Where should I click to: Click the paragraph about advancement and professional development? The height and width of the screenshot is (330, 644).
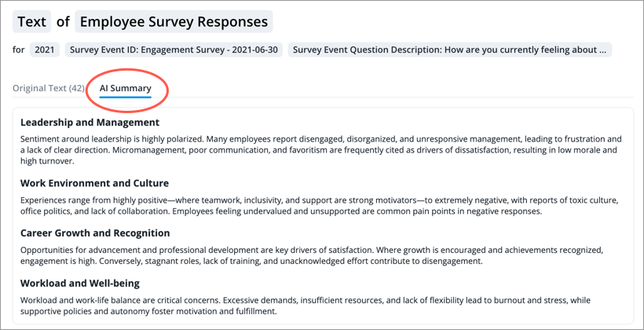pos(314,255)
